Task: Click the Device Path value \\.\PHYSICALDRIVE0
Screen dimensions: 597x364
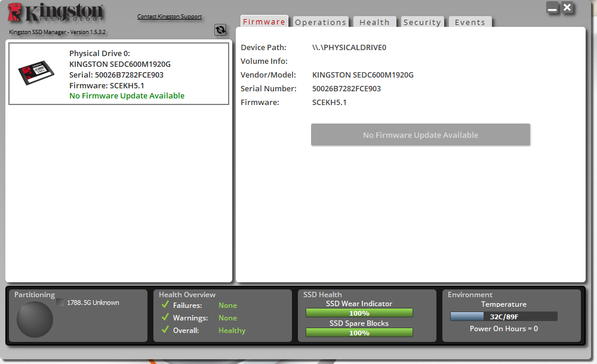Action: coord(349,47)
